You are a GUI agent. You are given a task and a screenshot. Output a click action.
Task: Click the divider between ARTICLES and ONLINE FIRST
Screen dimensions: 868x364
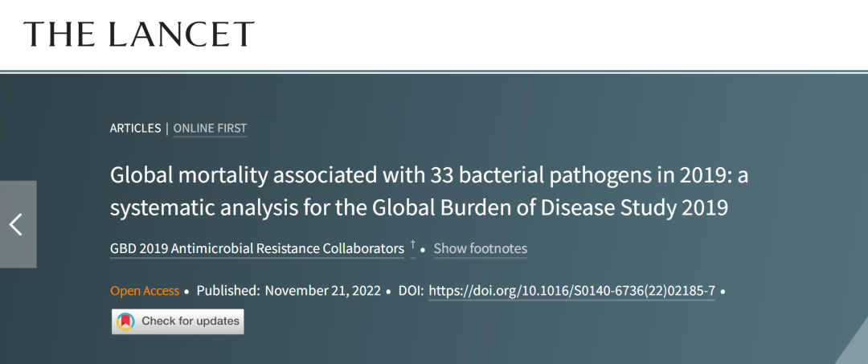point(167,128)
